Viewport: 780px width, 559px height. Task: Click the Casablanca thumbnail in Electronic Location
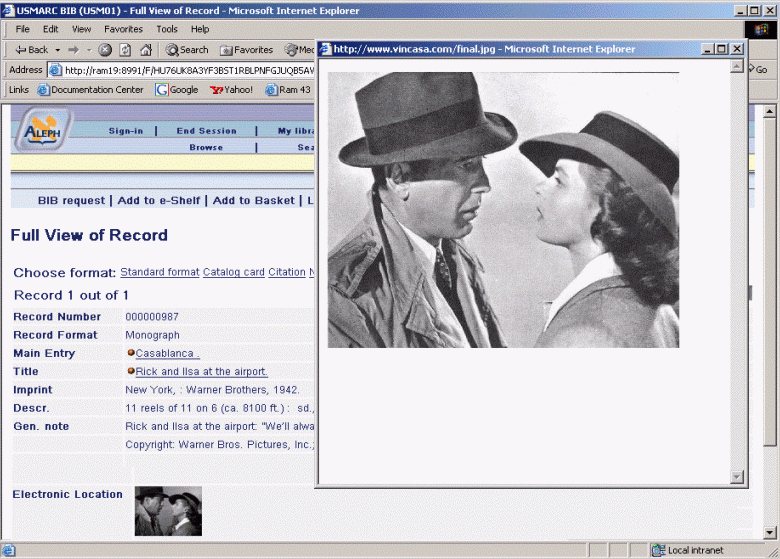point(168,511)
